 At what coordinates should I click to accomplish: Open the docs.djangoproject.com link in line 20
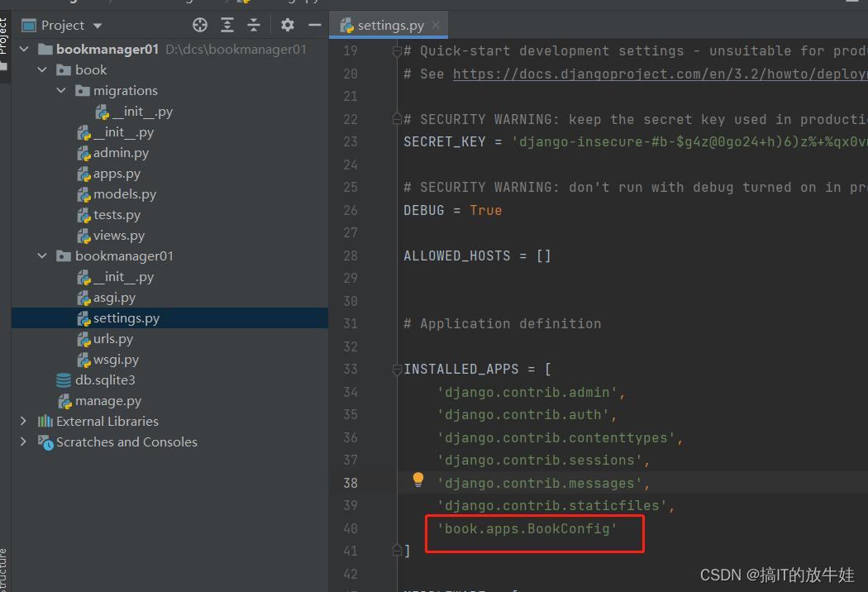click(x=660, y=74)
